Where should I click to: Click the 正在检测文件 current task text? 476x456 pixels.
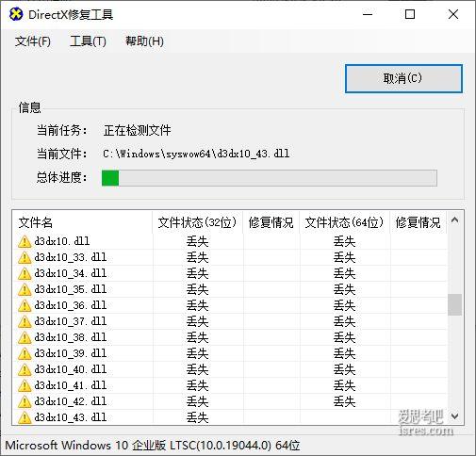point(137,130)
